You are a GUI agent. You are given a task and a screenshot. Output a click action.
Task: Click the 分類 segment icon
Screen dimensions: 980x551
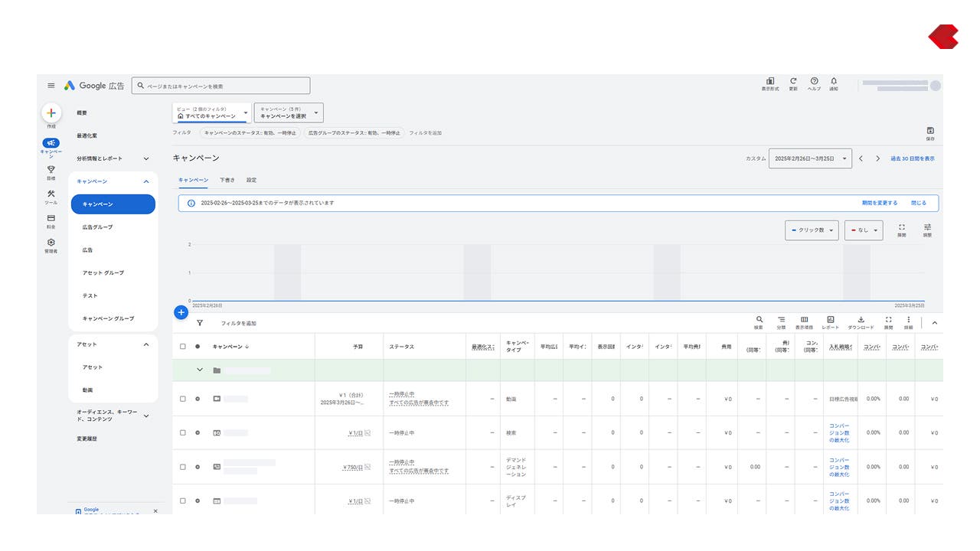pos(781,320)
